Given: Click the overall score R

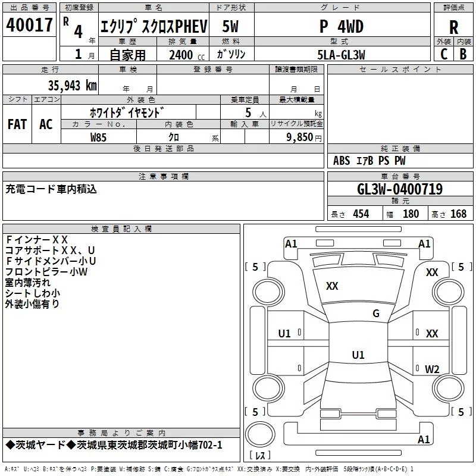Looking at the screenshot, I should (453, 27).
